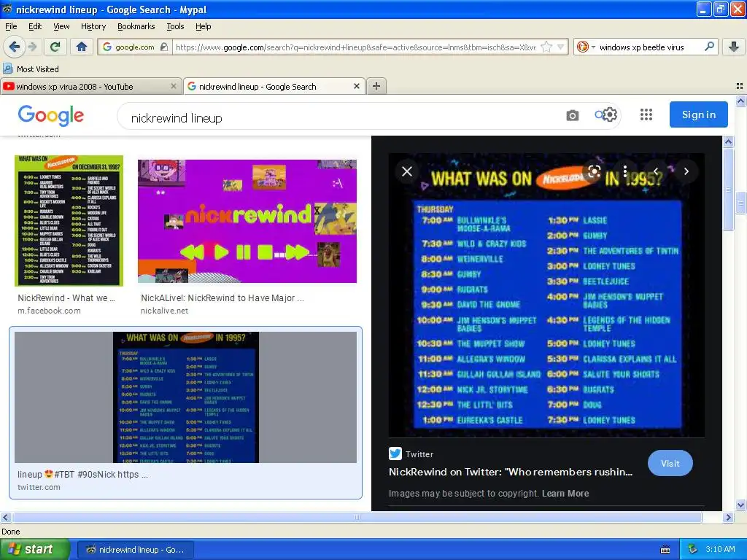Open the NickRewind on Twitter title link
The width and height of the screenshot is (747, 560).
click(510, 472)
